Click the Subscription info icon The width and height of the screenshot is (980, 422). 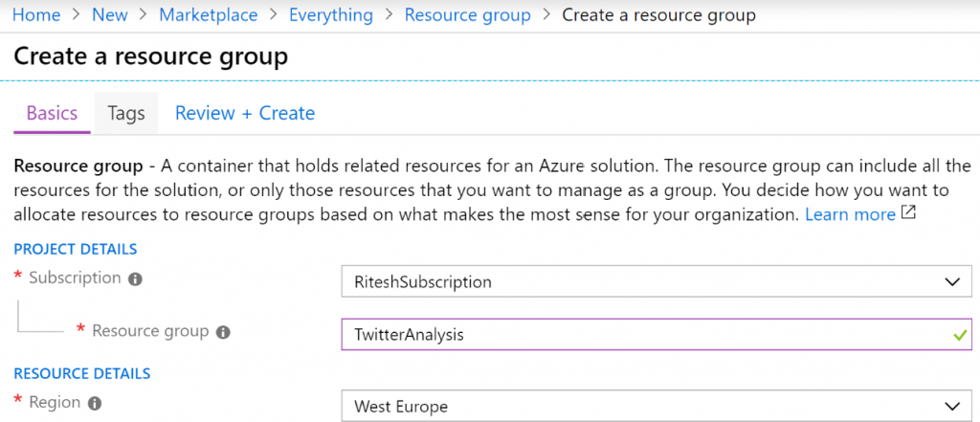[x=136, y=279]
